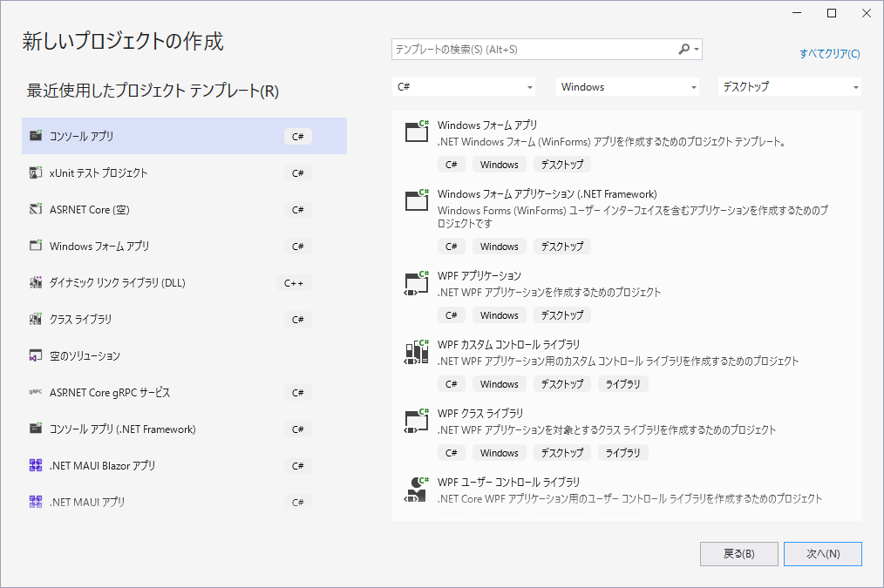Click the 最近使用したプロジェクト テンプレート(R) heading

click(x=153, y=91)
